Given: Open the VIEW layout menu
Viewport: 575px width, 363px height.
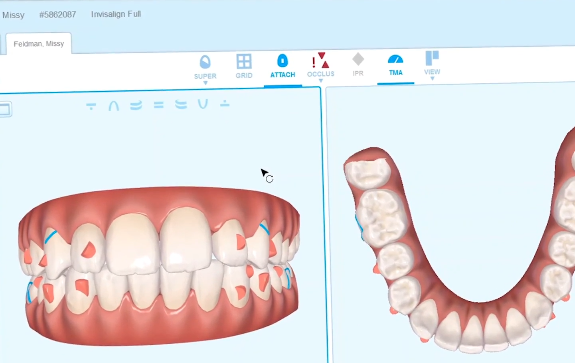Looking at the screenshot, I should click(x=432, y=63).
